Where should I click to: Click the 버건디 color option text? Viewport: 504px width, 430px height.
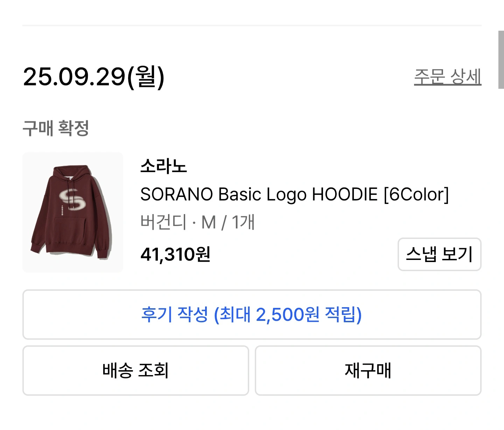tap(163, 222)
